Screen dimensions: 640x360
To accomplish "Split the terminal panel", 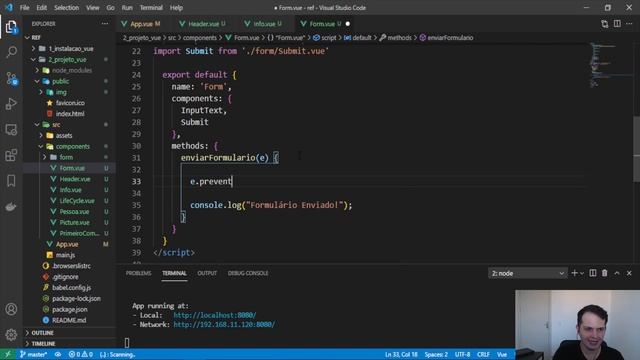I will click(x=593, y=273).
